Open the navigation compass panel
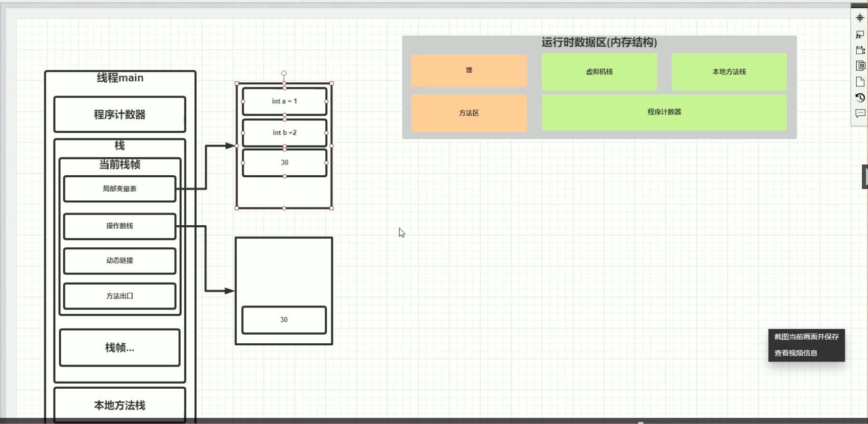 click(860, 18)
